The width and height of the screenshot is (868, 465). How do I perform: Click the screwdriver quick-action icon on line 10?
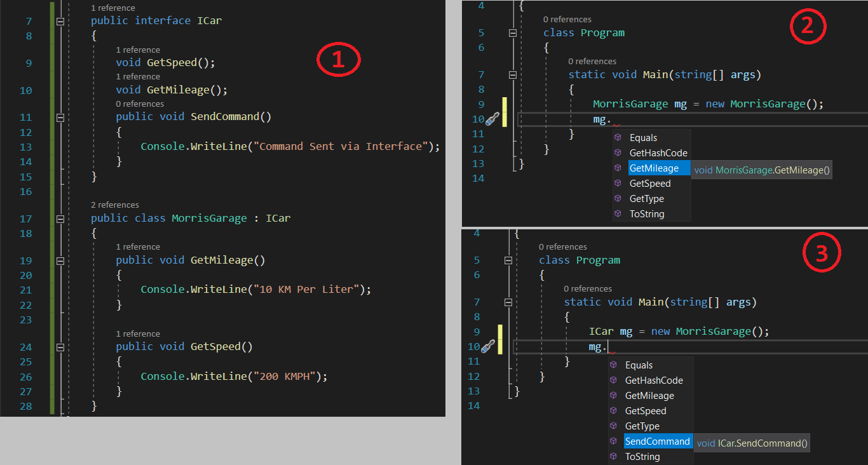(493, 119)
